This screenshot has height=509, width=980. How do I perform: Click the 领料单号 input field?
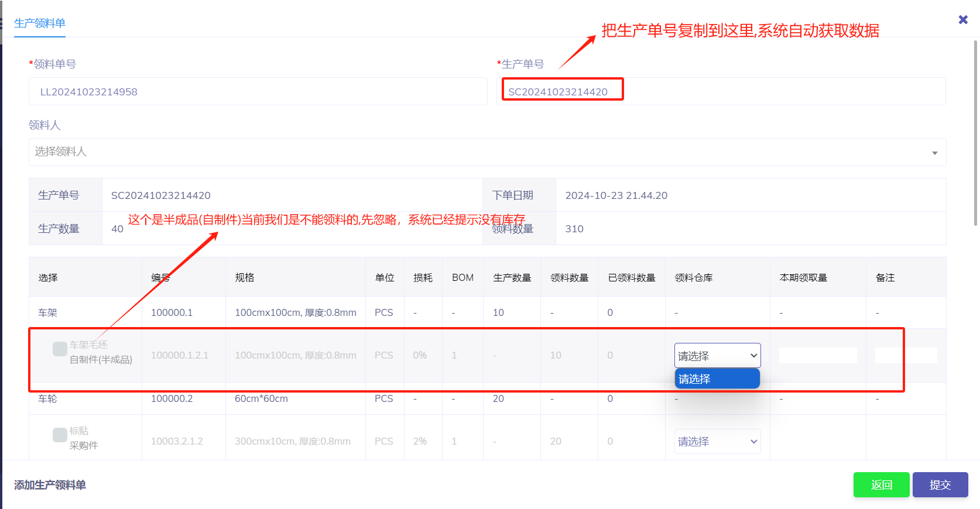pos(258,92)
